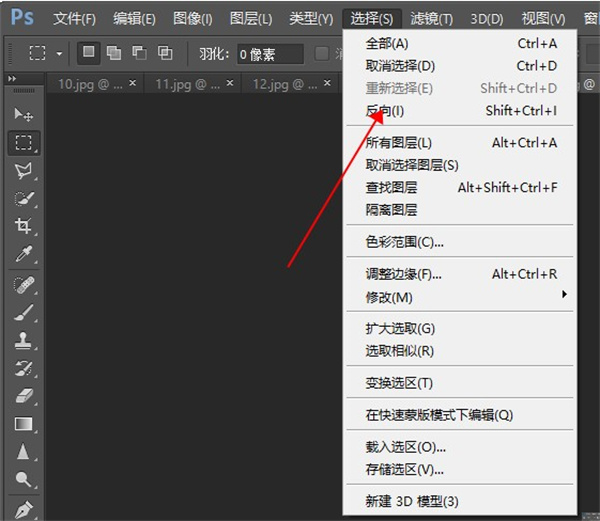This screenshot has height=521, width=600.
Task: Choose the Crop tool
Action: click(24, 226)
